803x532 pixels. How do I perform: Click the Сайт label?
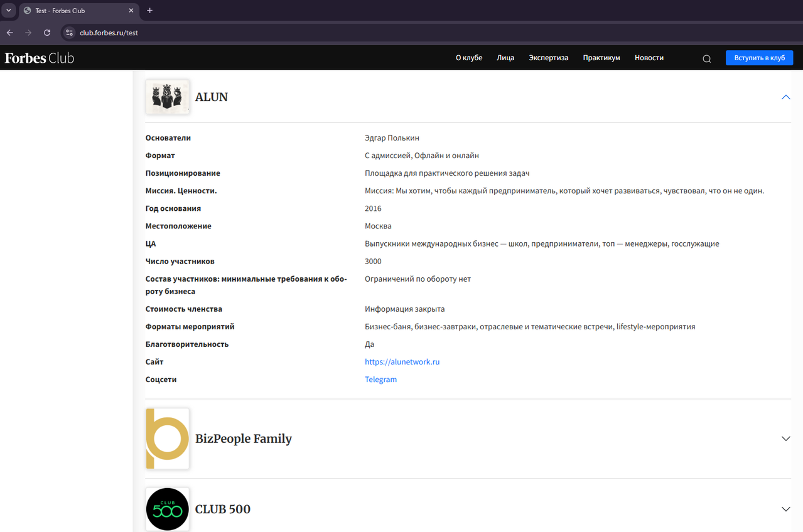(154, 362)
